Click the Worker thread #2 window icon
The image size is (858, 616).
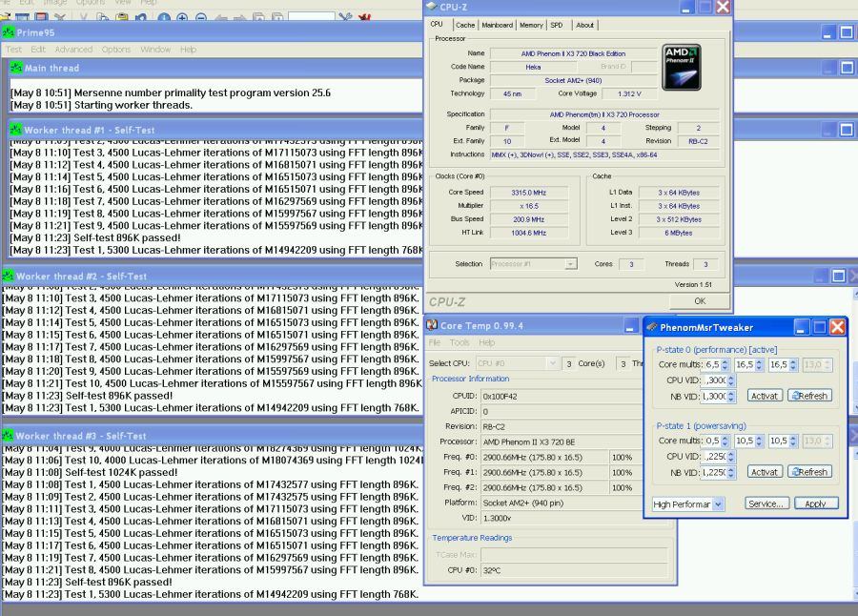[x=9, y=276]
